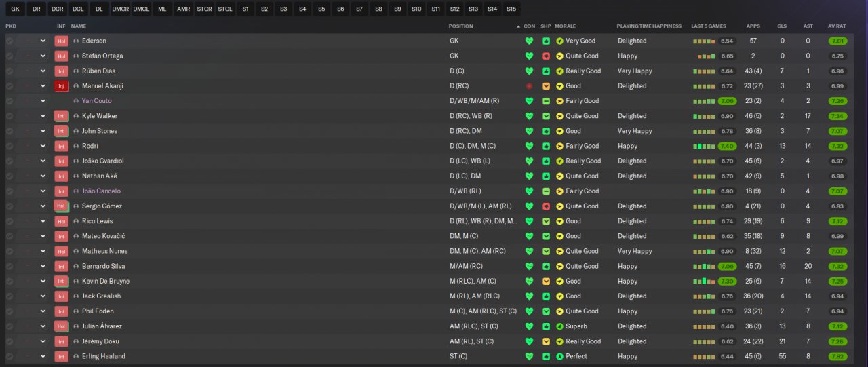Image resolution: width=868 pixels, height=367 pixels.
Task: Select the GK position filter
Action: (15, 9)
